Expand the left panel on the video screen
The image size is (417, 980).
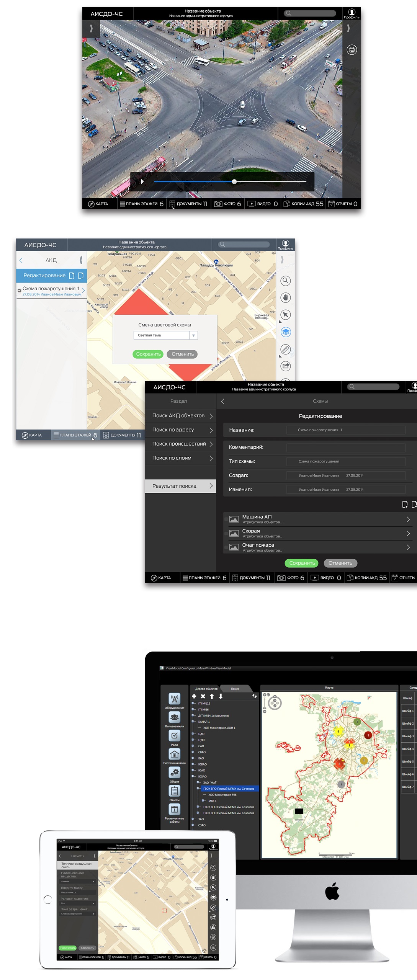click(91, 28)
